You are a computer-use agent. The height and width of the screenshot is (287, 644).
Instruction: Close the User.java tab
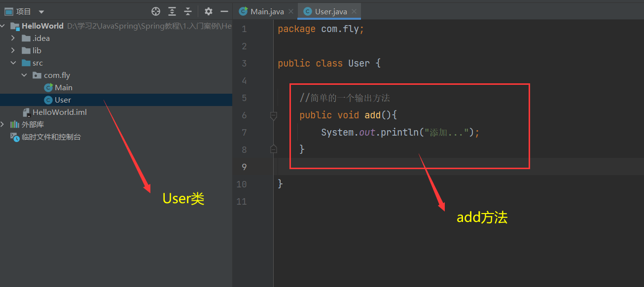point(355,11)
